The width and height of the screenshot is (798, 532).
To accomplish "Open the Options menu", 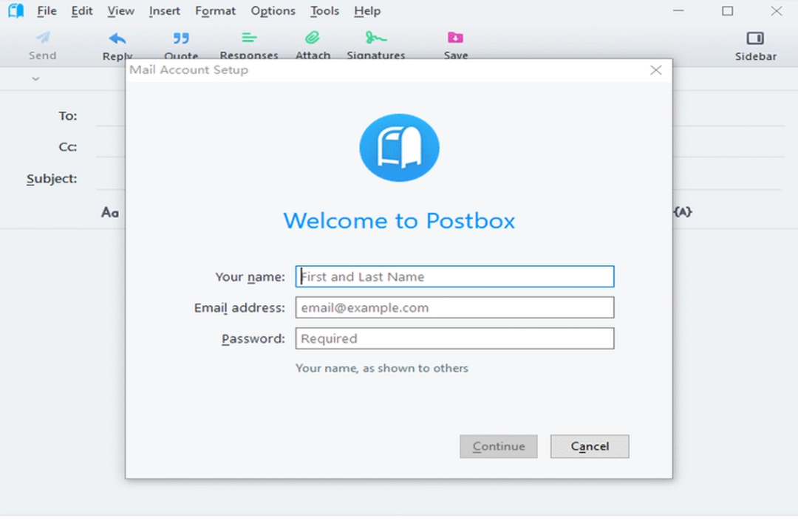I will click(273, 10).
